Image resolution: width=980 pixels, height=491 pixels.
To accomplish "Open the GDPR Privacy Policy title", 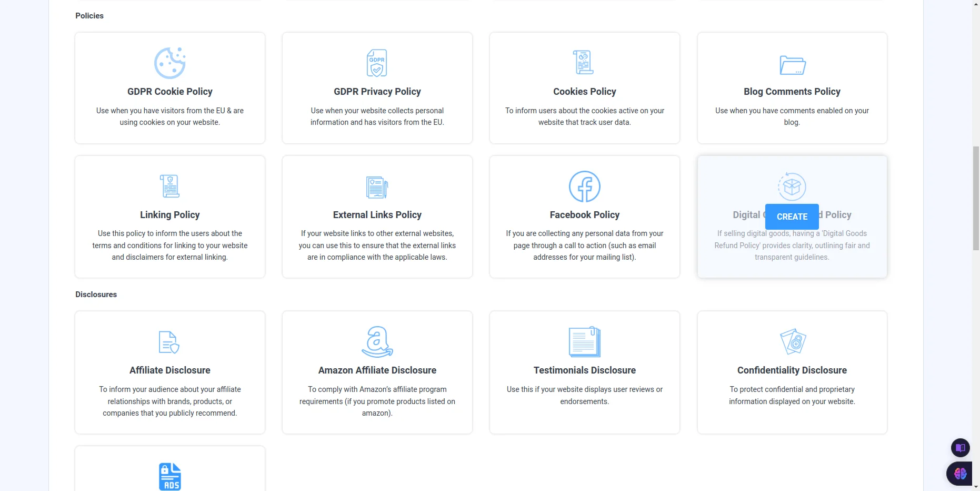I will tap(377, 92).
